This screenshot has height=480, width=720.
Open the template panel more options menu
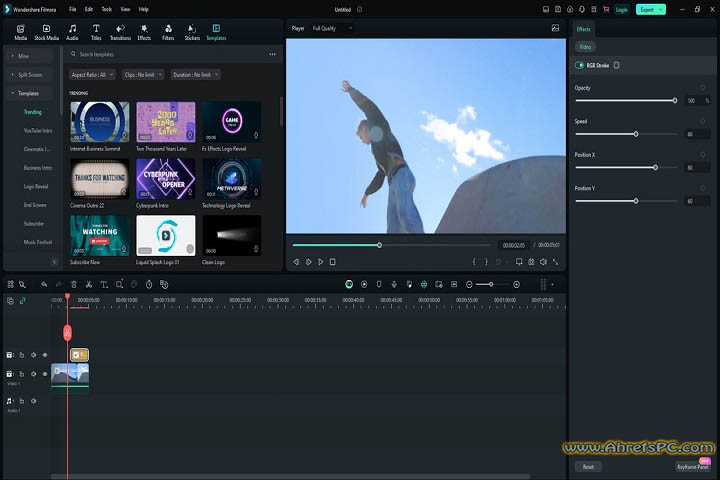tap(272, 54)
